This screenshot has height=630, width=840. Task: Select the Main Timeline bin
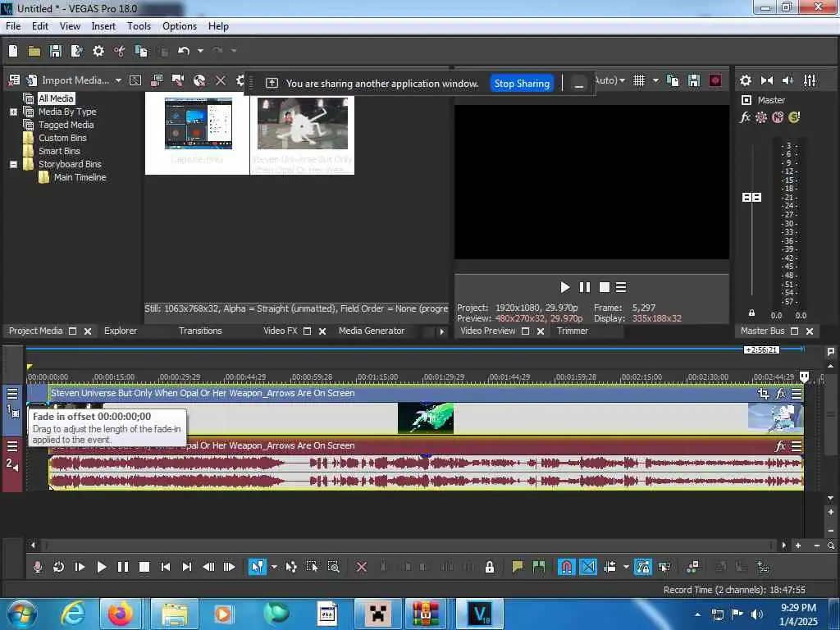click(x=80, y=177)
